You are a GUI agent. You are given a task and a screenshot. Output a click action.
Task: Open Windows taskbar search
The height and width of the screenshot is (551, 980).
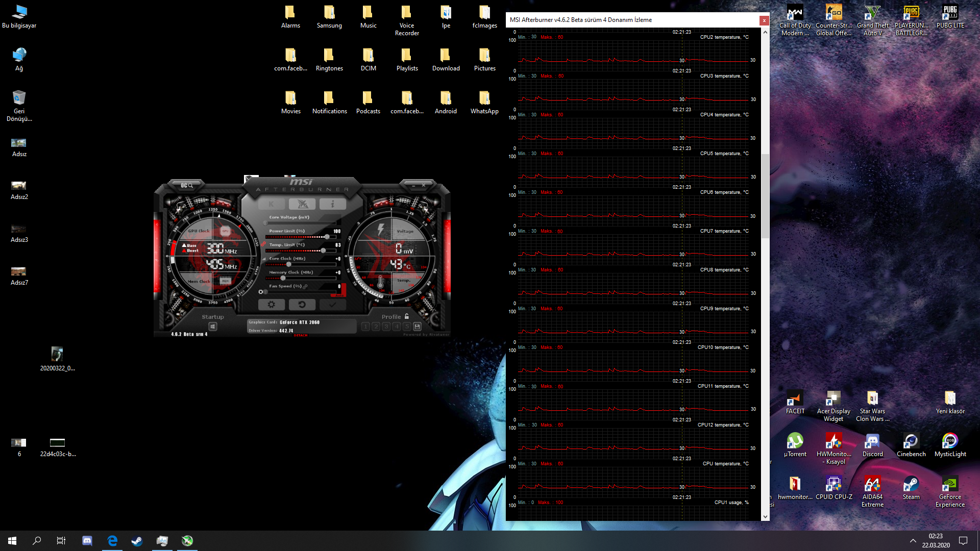[37, 541]
